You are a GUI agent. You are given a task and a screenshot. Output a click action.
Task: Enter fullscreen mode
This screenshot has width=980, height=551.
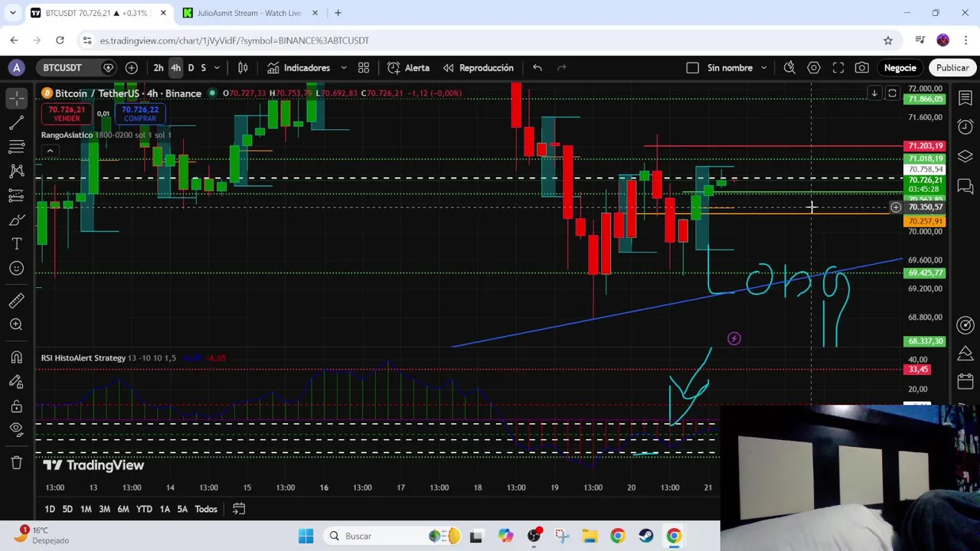click(838, 68)
